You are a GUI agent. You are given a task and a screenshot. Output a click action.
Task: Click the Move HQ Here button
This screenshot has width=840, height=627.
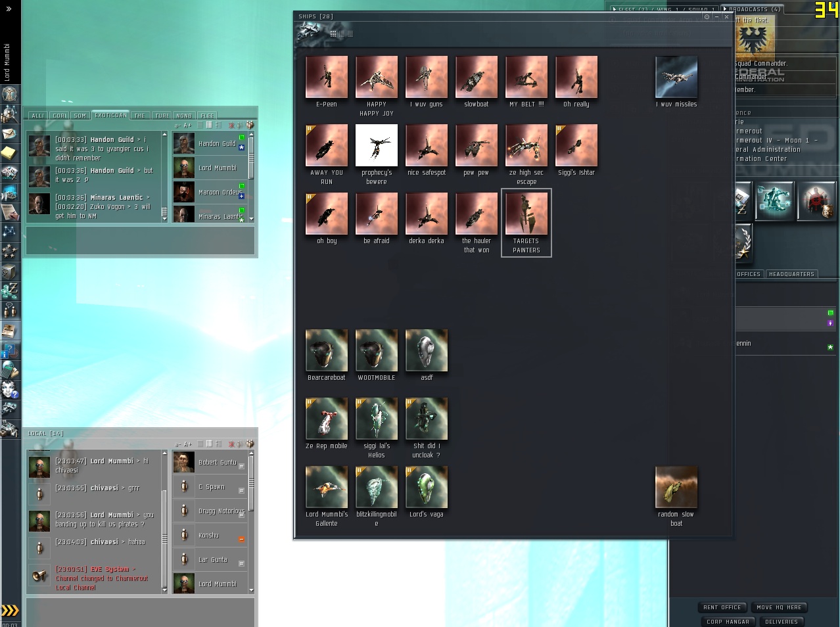click(779, 607)
